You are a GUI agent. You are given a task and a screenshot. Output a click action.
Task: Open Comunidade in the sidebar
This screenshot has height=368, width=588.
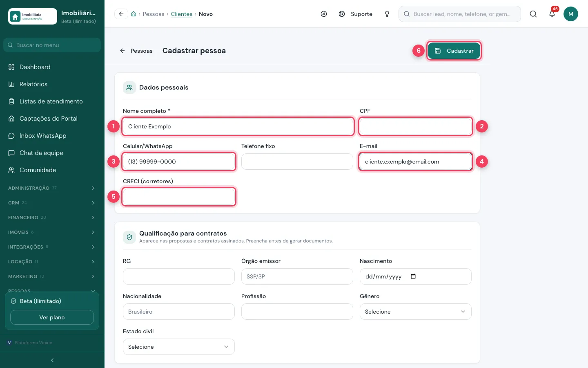click(x=52, y=170)
